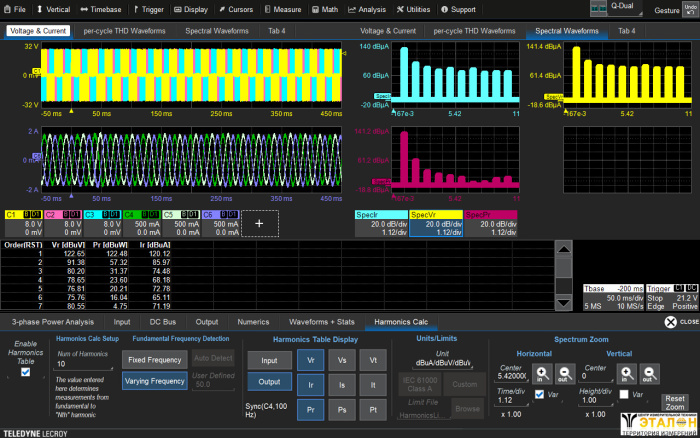Zoom in horizontally in Spectrum Zoom
The height and width of the screenshot is (438, 700).
point(541,372)
